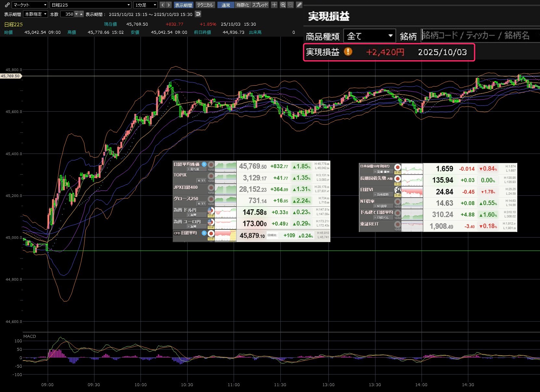This screenshot has height=392, width=540.
Task: Click the zoom out magnifier icon
Action: (x=290, y=5)
